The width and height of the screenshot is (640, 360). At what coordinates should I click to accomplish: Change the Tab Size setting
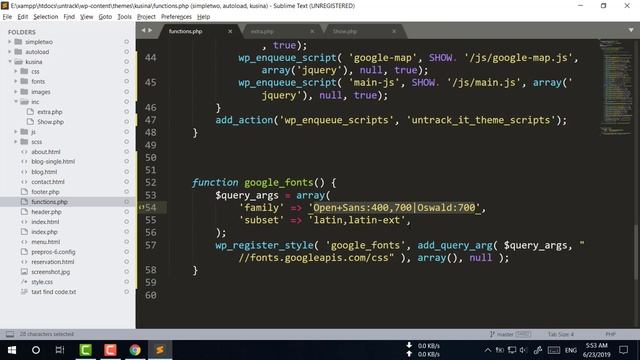560,334
